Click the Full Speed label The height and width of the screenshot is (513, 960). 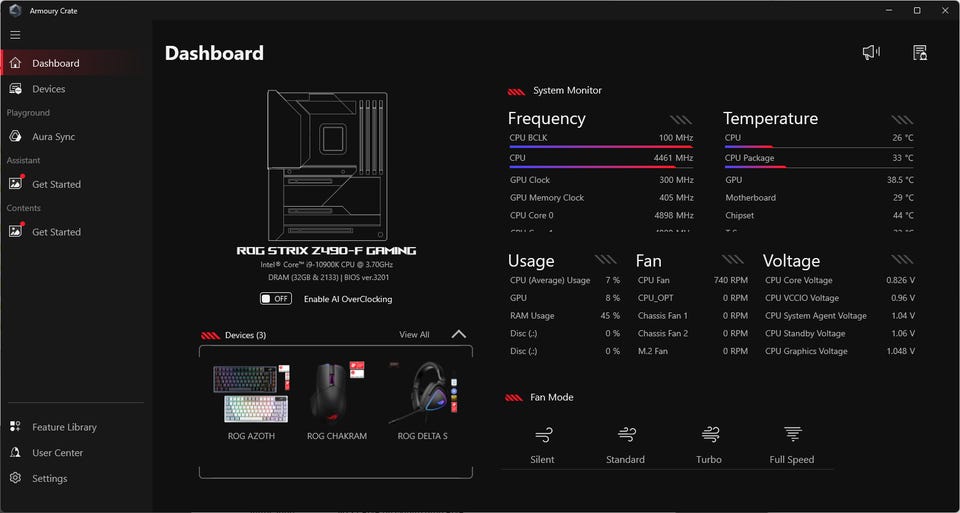click(x=792, y=459)
